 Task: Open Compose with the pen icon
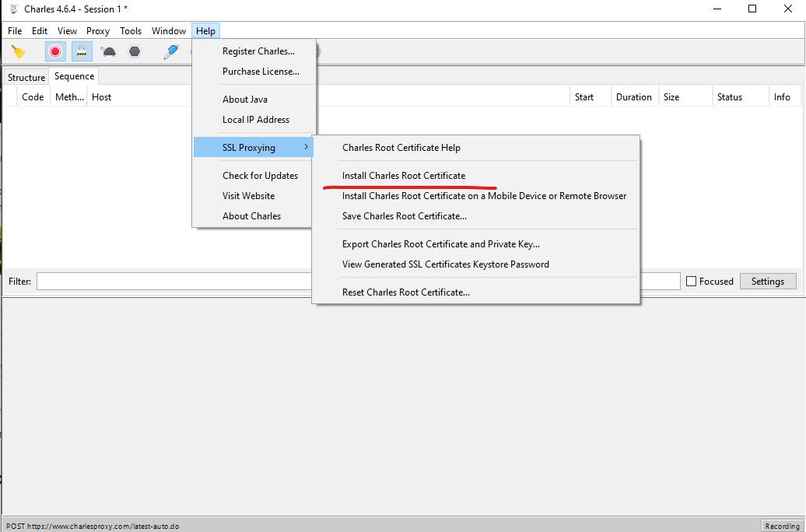point(170,51)
